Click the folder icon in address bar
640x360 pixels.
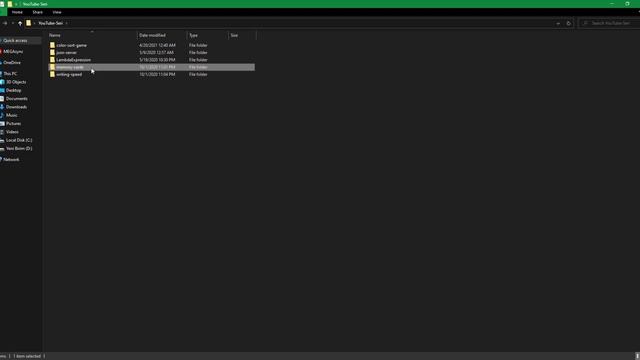point(29,23)
